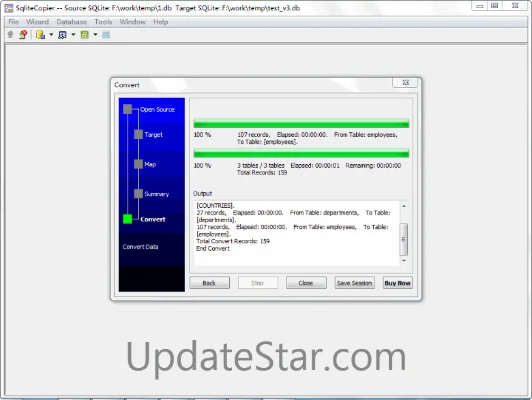
Task: Click the grey square beside Open Source
Action: (x=128, y=109)
